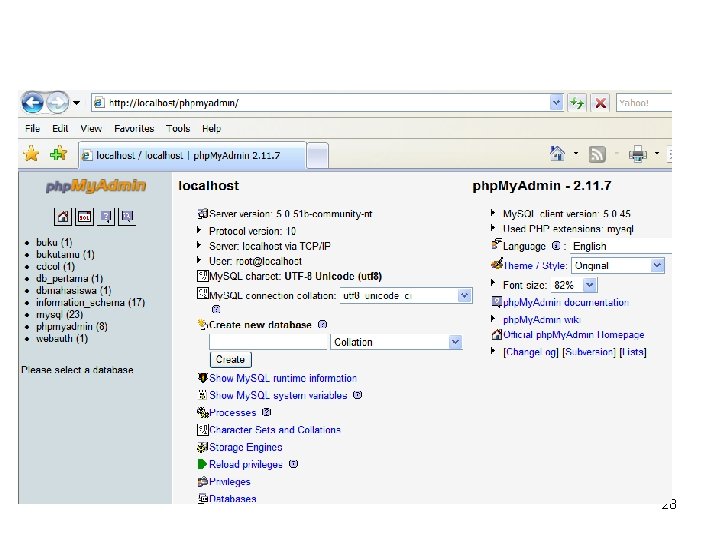Select the information_schema (17) database
720x540 pixels.
pyautogui.click(x=90, y=302)
